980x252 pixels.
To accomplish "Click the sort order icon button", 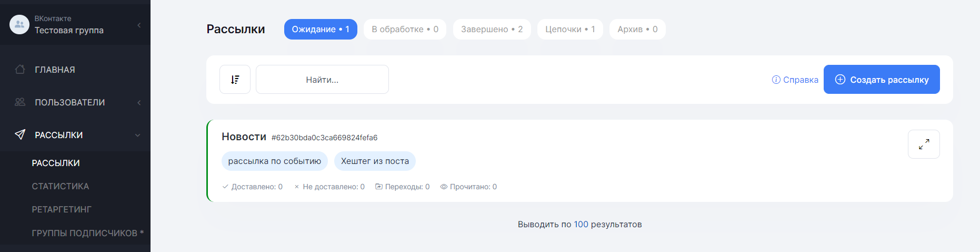I will pos(235,80).
